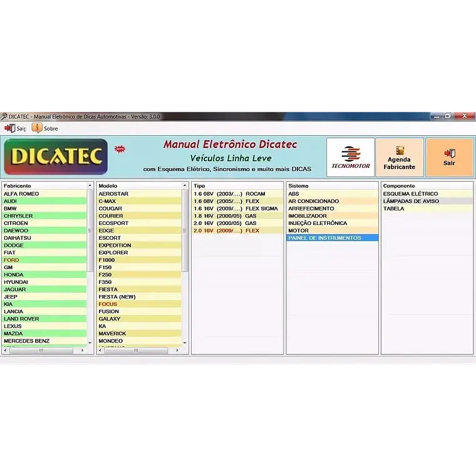Click the Sair toolbar door icon
Viewport: 476px width, 476px height.
[x=10, y=128]
